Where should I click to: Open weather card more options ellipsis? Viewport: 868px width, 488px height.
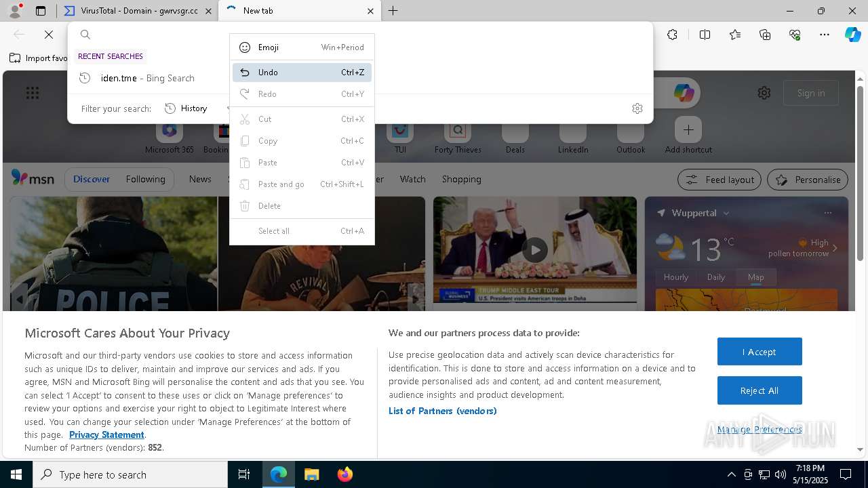(x=827, y=213)
